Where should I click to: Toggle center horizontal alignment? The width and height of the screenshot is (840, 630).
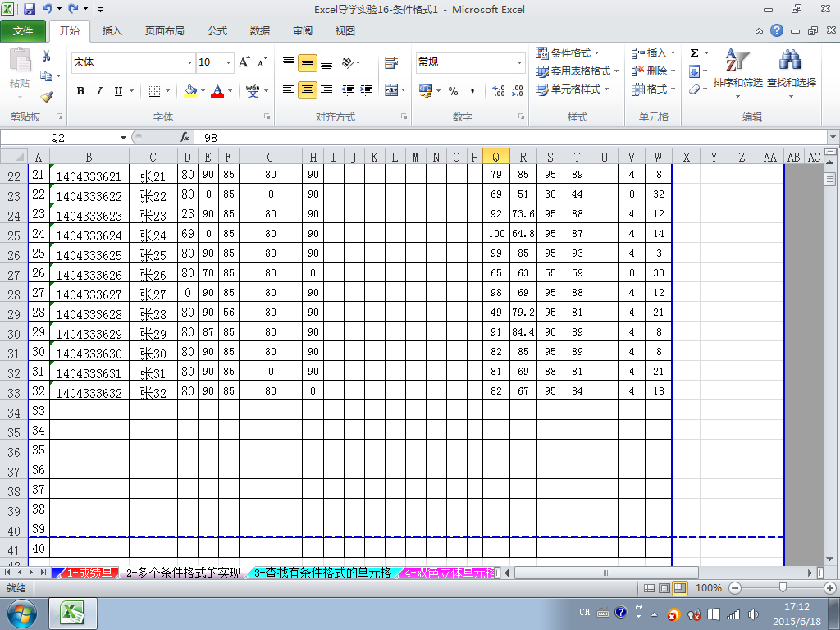[308, 90]
